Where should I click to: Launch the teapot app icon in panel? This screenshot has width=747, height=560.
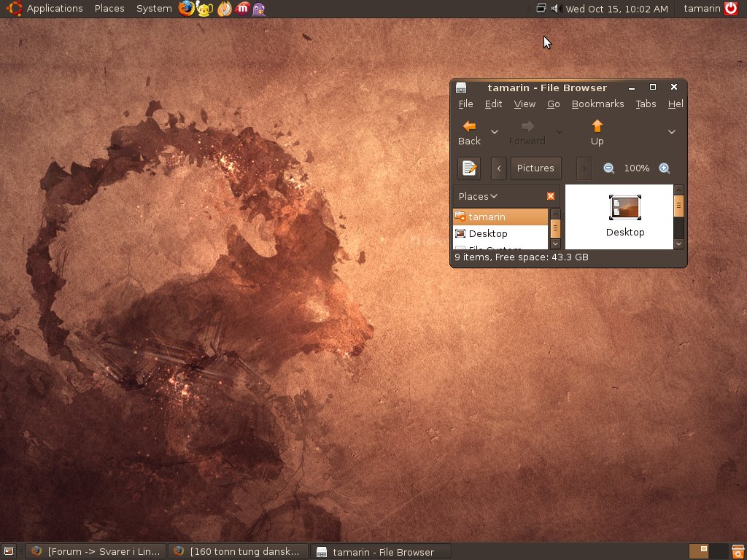coord(204,9)
